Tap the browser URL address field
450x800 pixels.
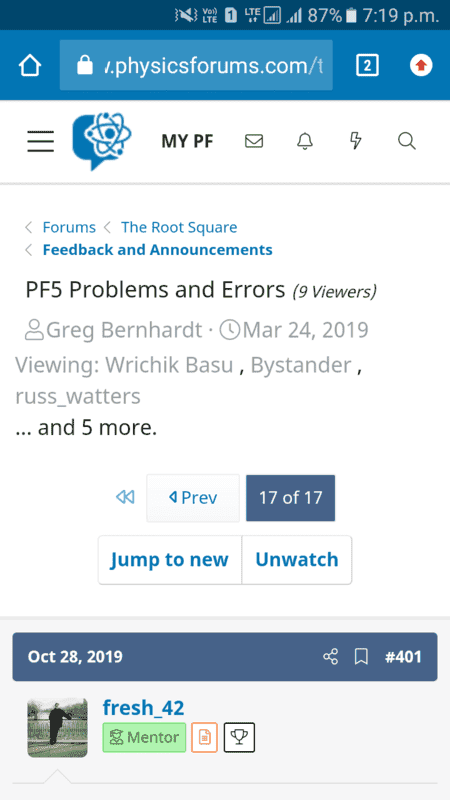[196, 65]
